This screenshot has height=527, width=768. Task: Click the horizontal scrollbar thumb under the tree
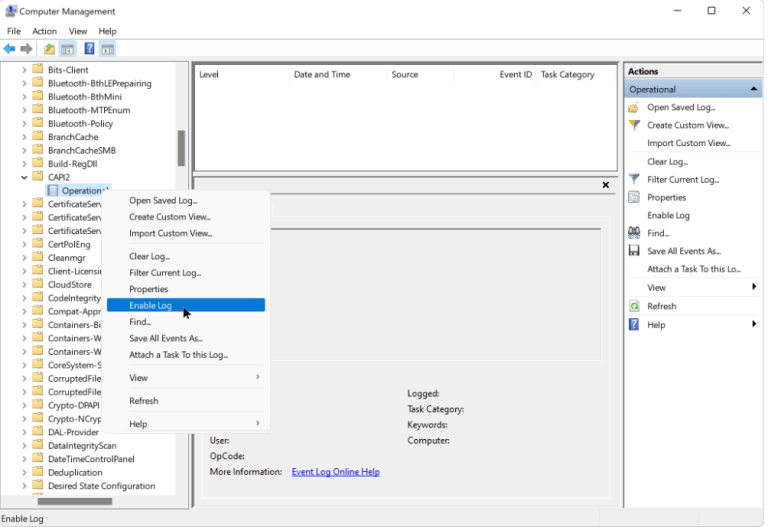pos(75,502)
